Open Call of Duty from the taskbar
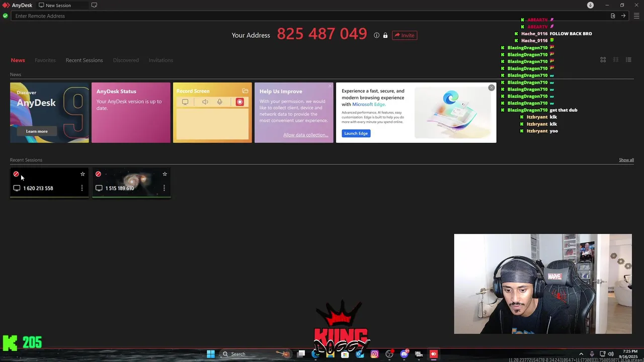The width and height of the screenshot is (644, 362). 419,354
